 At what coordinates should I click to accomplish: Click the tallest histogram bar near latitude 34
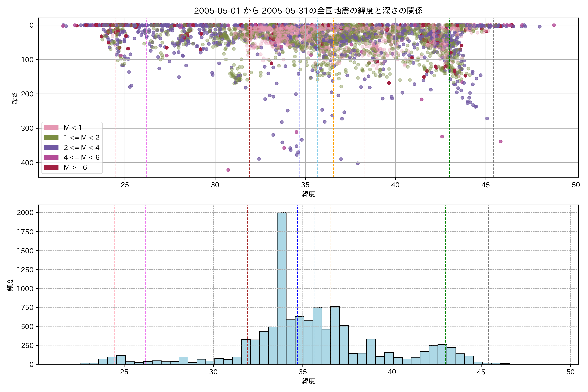[x=282, y=287]
